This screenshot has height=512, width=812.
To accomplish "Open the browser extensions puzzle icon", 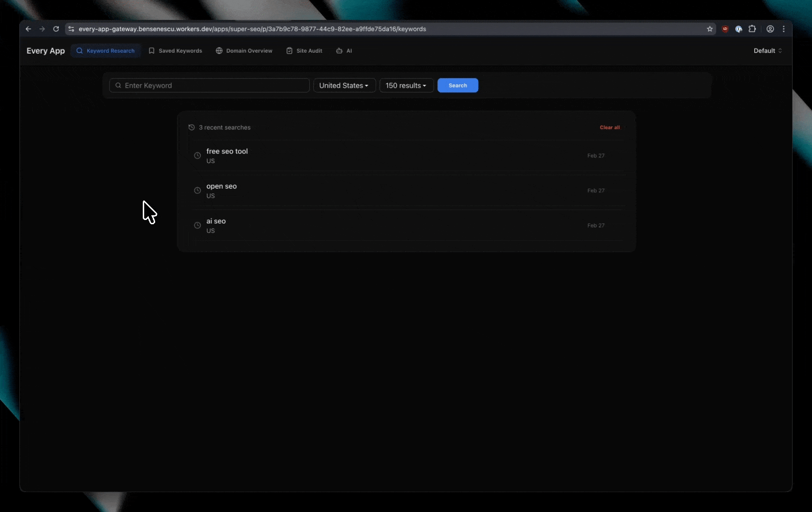I will [752, 29].
